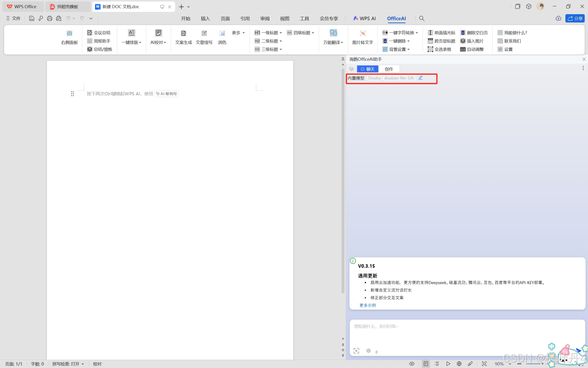The width and height of the screenshot is (588, 368).
Task: Switch to the WPS AI tab
Action: [x=364, y=18]
